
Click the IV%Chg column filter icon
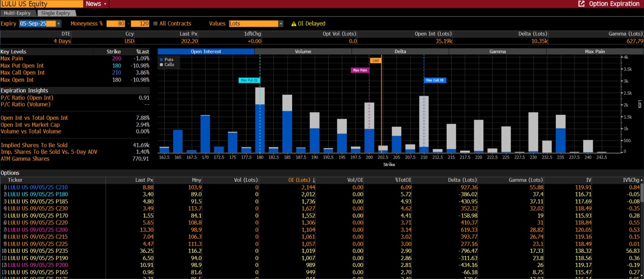tap(641, 180)
